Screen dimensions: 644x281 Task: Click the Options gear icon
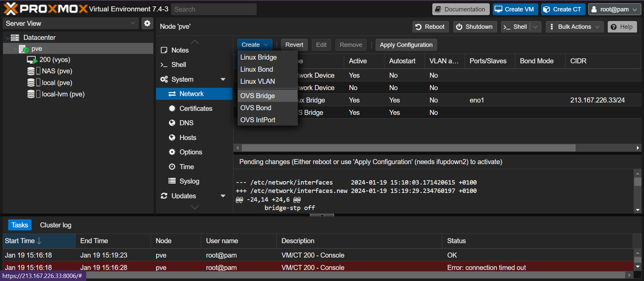click(172, 152)
